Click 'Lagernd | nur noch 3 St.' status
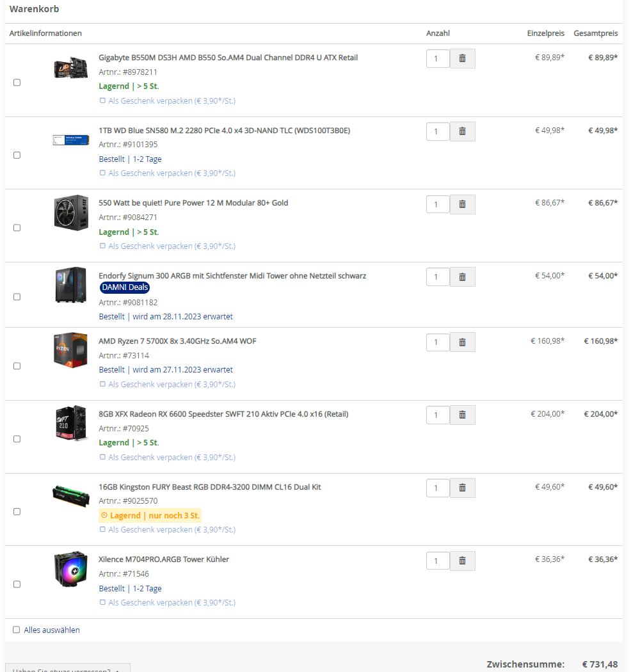 click(x=150, y=516)
